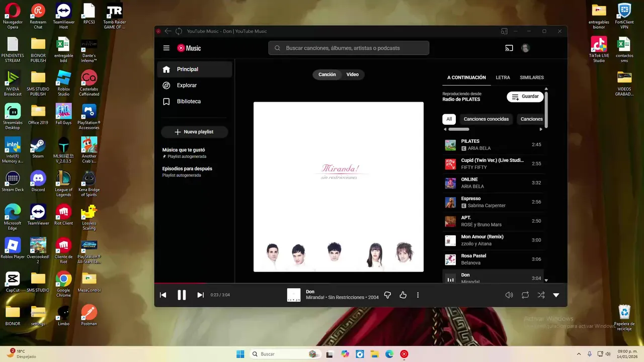This screenshot has height=362, width=644.
Task: Open Riot Client desktop icon
Action: click(63, 215)
